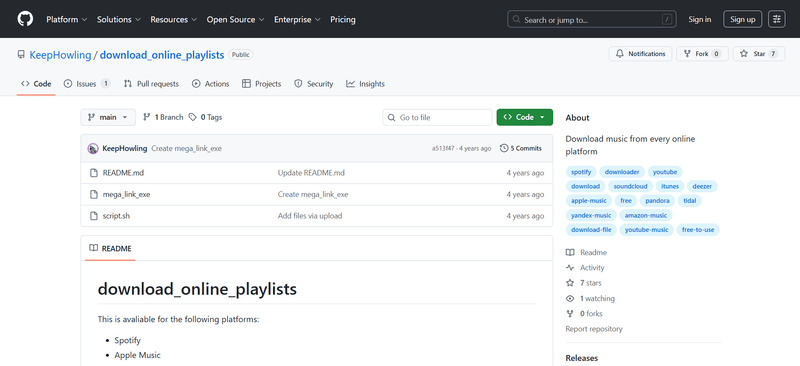The width and height of the screenshot is (800, 366).
Task: Expand the Open Source menu
Action: pos(235,19)
